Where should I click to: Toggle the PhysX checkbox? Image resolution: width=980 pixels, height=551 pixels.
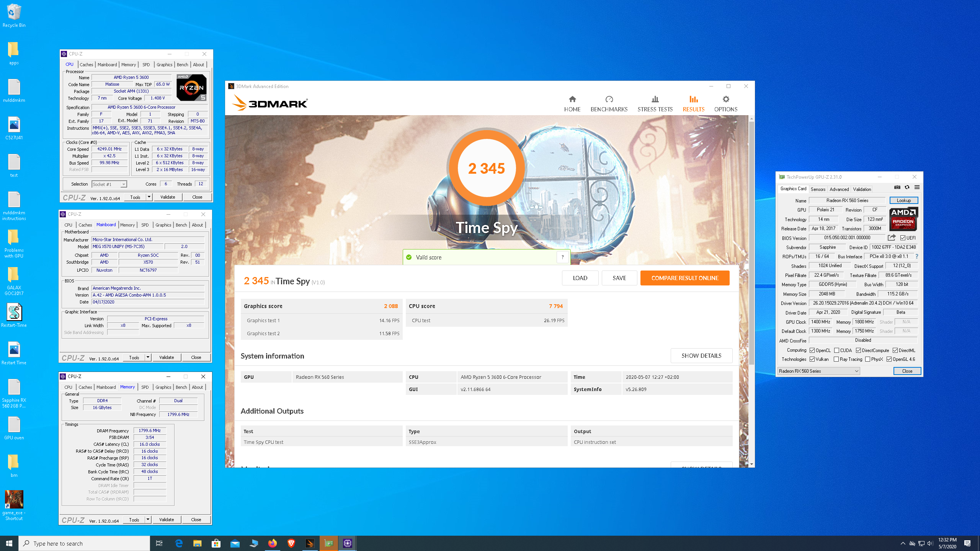pos(867,359)
